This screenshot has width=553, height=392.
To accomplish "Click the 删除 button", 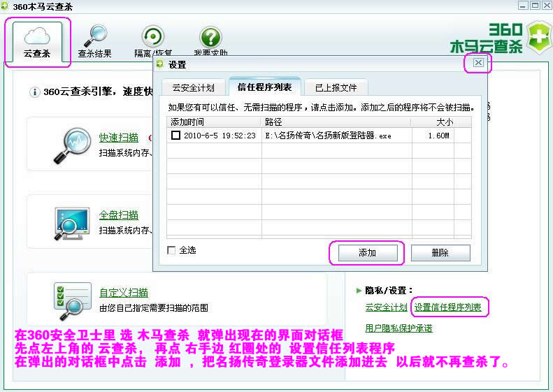I will (x=440, y=253).
